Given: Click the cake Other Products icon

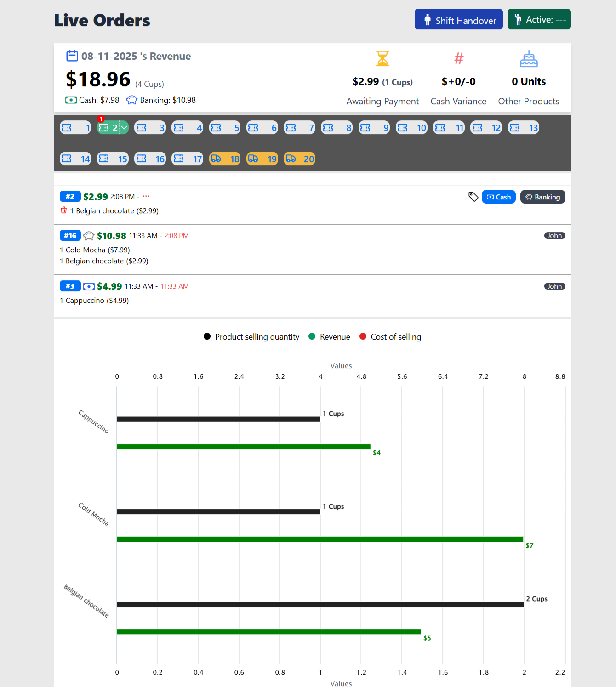Looking at the screenshot, I should coord(529,59).
